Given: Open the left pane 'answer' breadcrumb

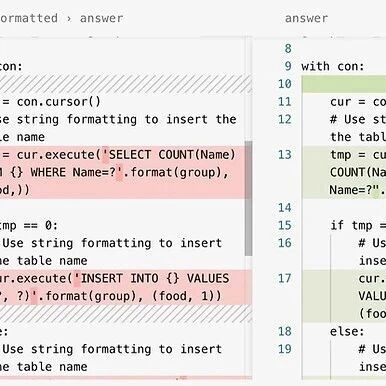Looking at the screenshot, I should tap(101, 18).
